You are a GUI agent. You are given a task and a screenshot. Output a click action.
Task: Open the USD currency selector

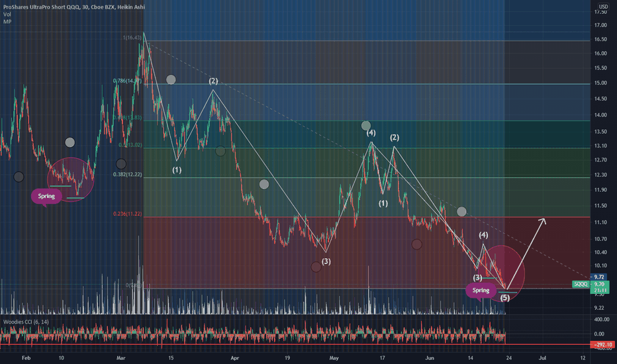tap(603, 7)
